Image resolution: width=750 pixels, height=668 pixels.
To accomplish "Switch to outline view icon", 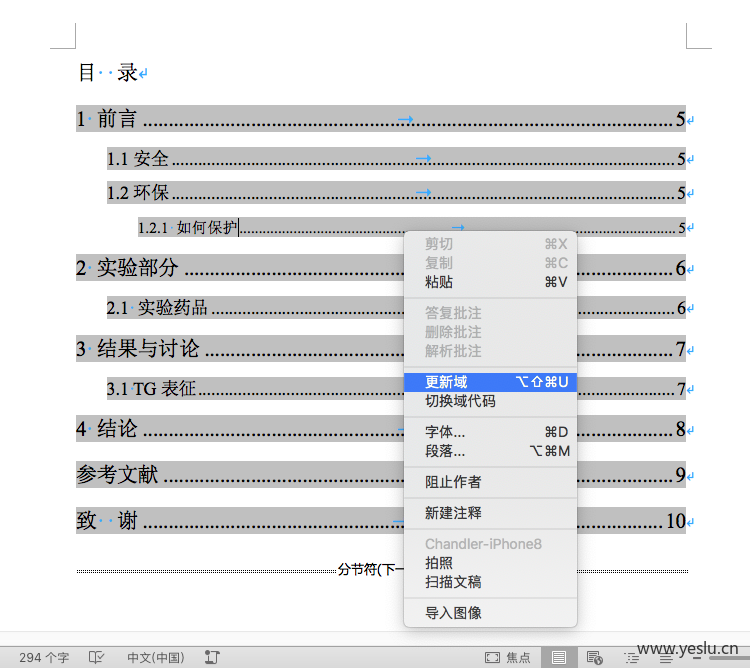I will tap(631, 658).
